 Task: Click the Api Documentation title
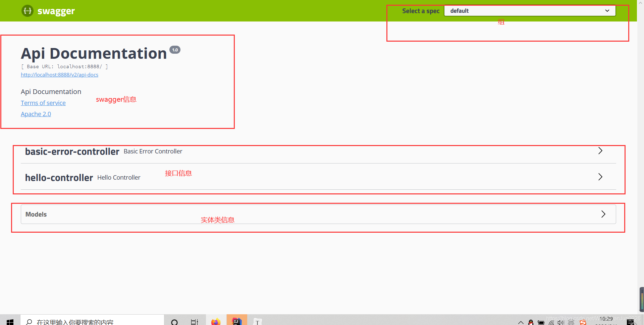coord(94,53)
